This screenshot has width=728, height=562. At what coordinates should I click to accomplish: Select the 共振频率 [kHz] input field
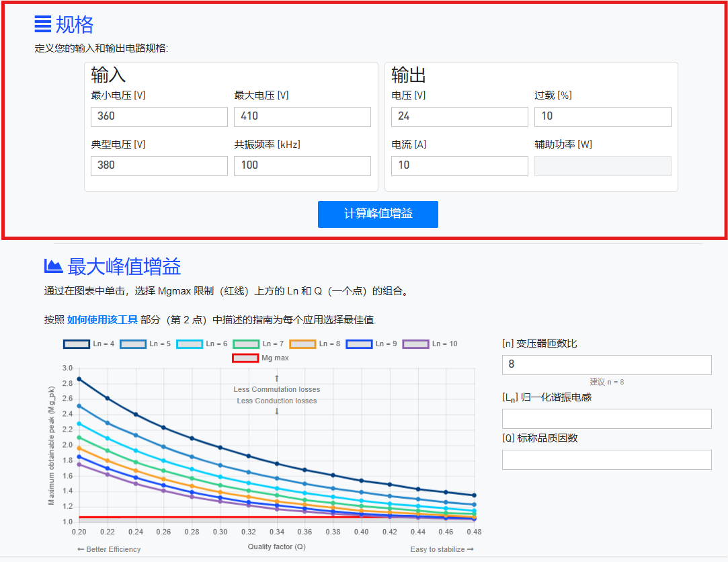coord(302,166)
